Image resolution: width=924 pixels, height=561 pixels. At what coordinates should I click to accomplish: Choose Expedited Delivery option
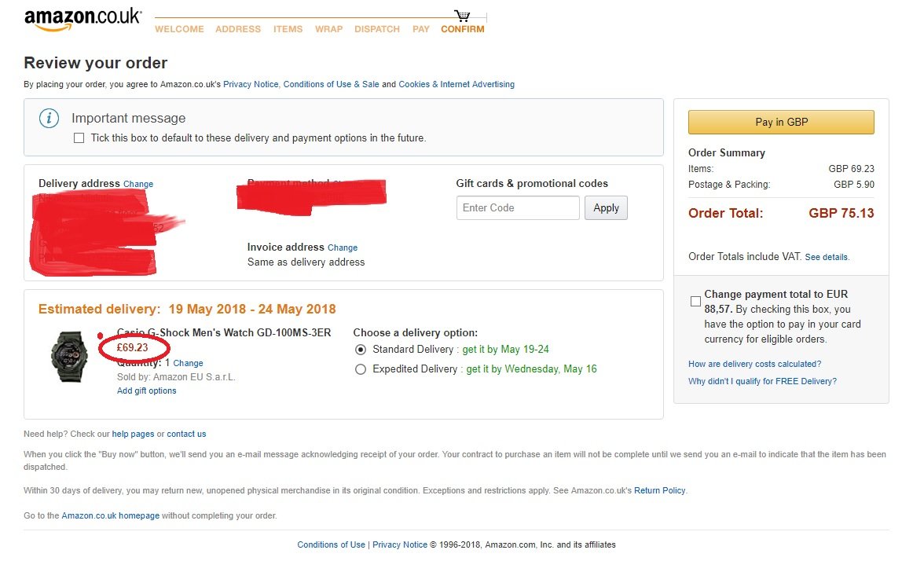click(361, 369)
